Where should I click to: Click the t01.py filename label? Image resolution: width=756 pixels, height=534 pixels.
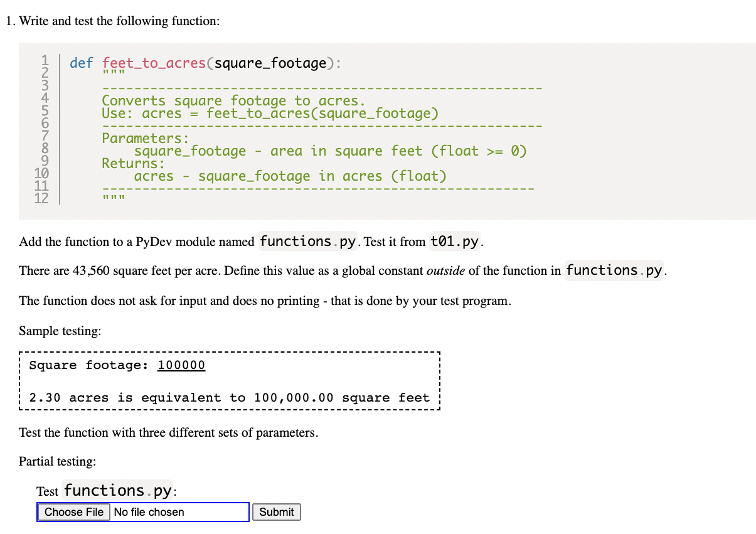454,241
